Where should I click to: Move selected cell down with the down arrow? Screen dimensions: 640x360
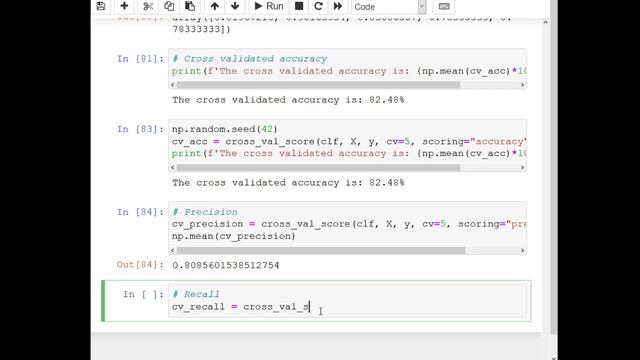(x=235, y=6)
